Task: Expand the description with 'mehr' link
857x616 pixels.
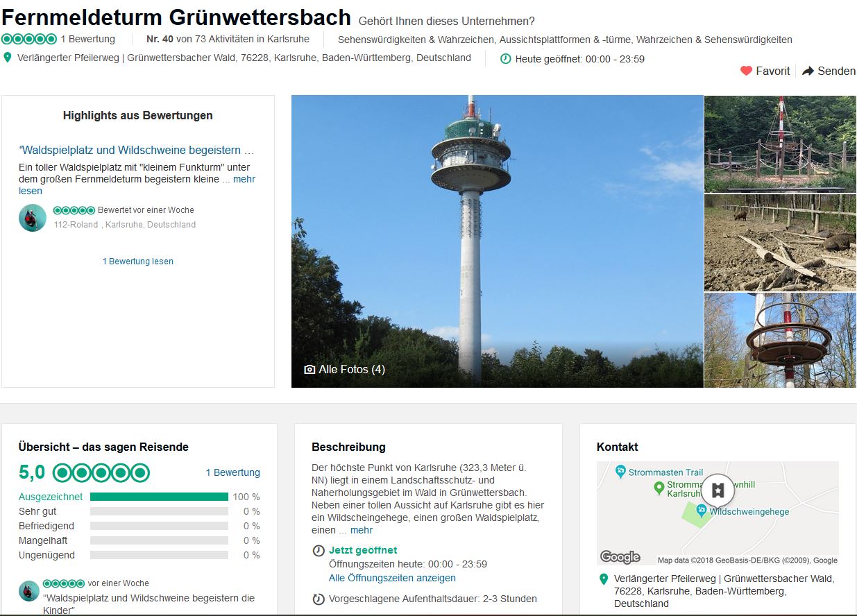Action: point(362,530)
